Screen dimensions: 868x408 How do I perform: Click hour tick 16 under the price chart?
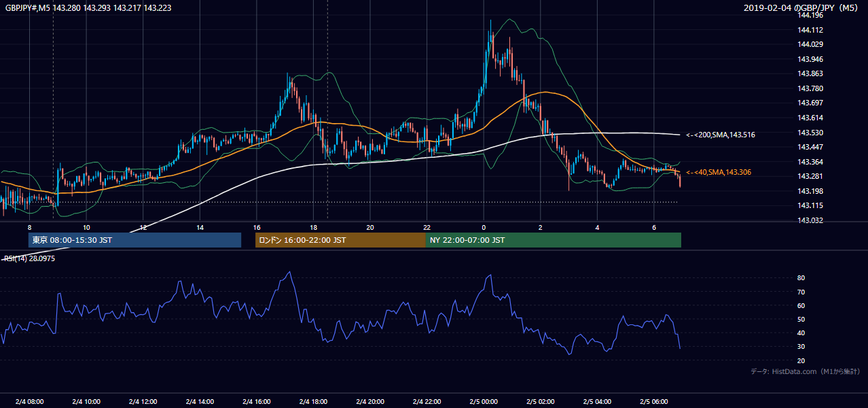(256, 227)
